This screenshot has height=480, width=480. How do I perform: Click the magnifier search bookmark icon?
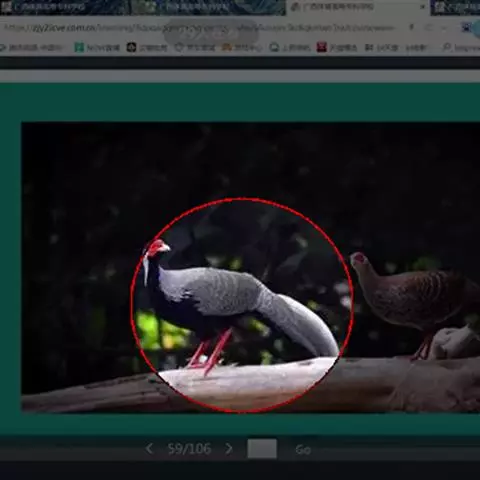click(447, 47)
